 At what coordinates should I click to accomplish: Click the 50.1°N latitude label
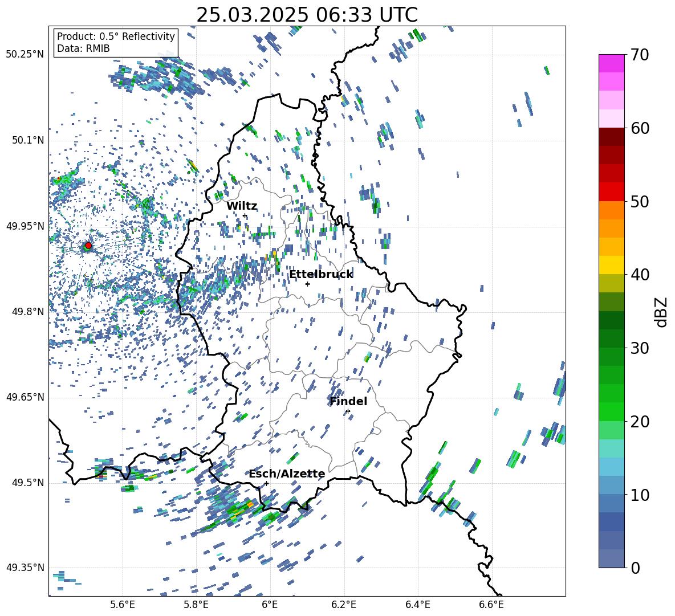point(27,140)
